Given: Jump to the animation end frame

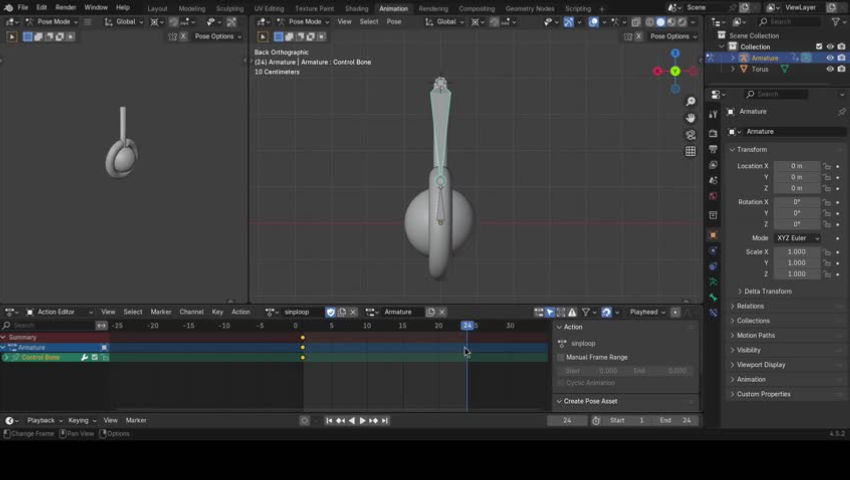Looking at the screenshot, I should click(385, 421).
